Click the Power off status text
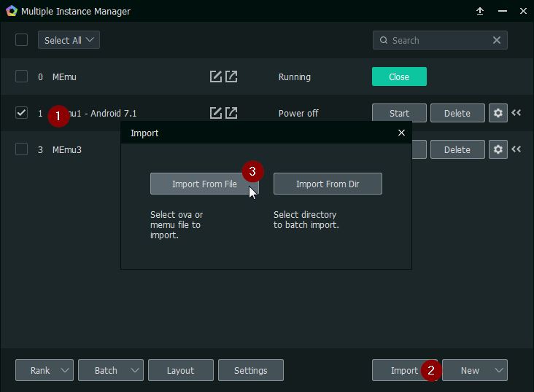 click(298, 114)
